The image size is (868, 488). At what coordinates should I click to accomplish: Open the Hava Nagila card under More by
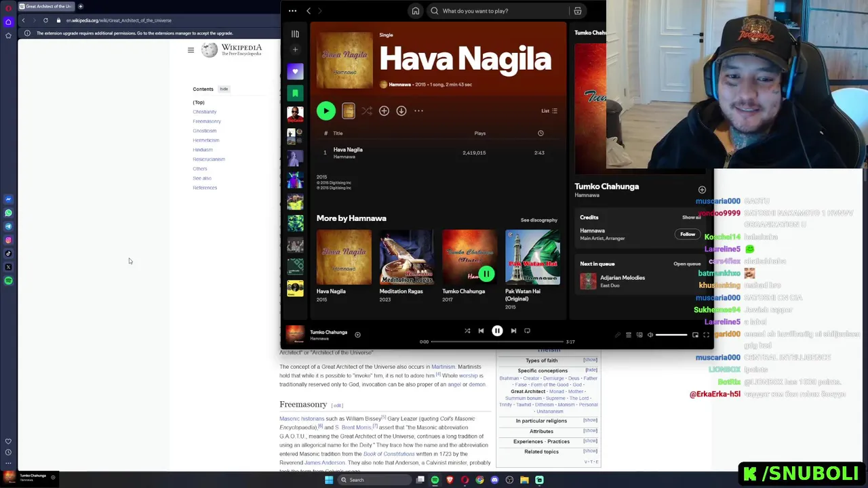pos(344,266)
